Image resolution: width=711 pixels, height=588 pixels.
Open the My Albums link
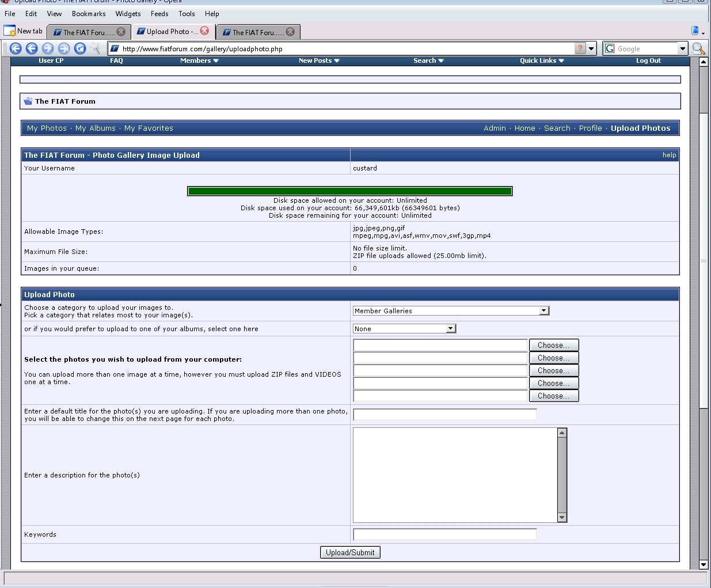pyautogui.click(x=96, y=128)
